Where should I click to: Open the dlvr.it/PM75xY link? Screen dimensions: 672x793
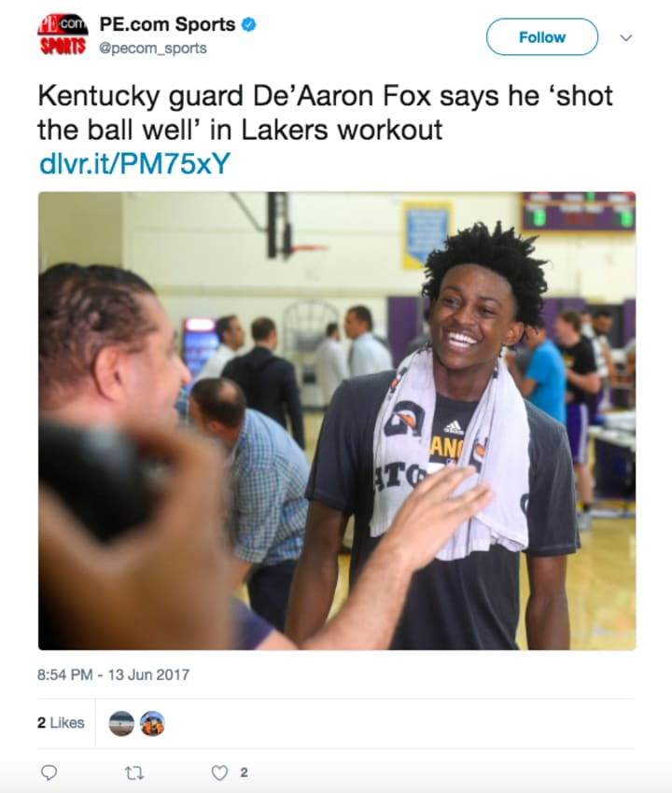[x=134, y=163]
